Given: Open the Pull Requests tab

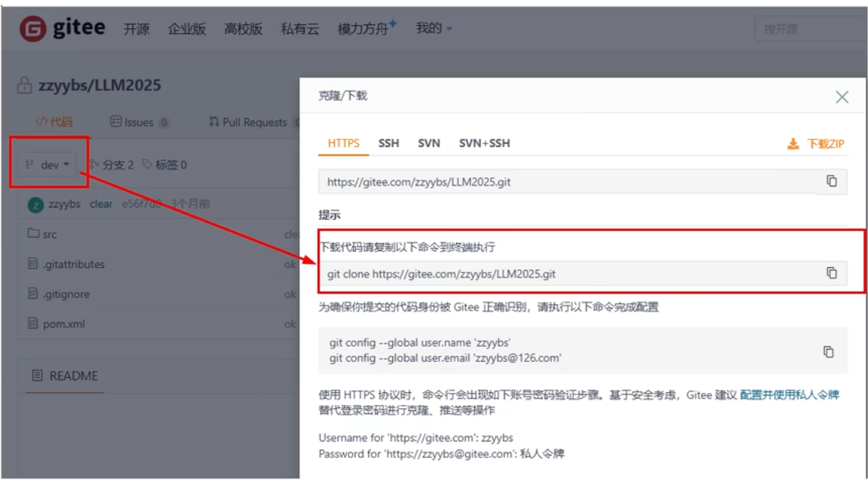Looking at the screenshot, I should 254,122.
